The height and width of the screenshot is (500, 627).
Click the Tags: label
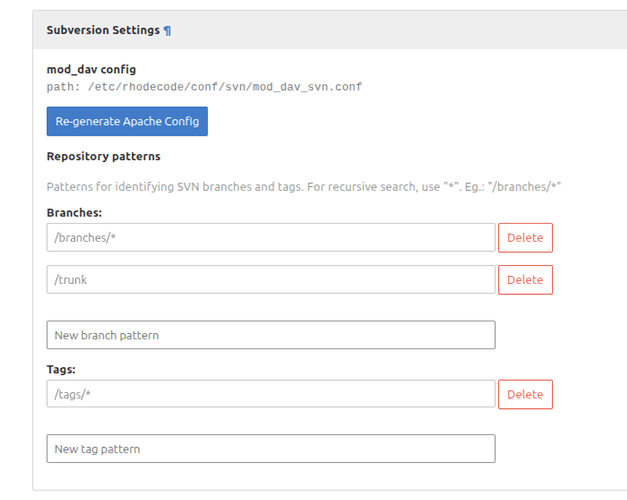61,369
